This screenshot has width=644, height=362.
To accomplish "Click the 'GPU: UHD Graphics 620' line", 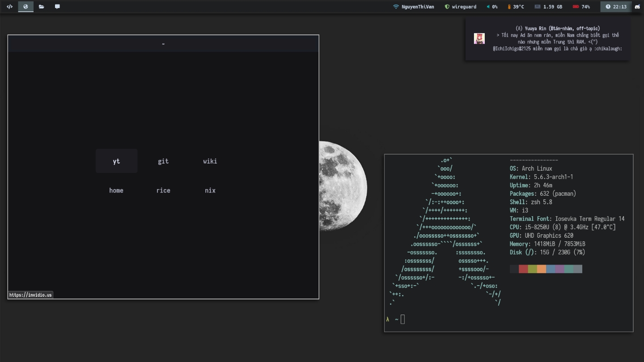I will pos(542,236).
